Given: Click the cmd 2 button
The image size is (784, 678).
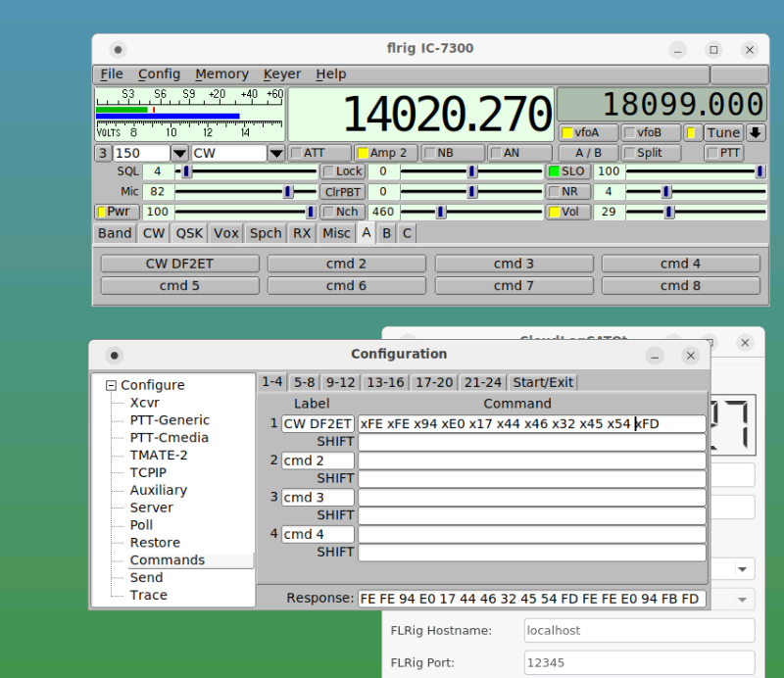Looking at the screenshot, I should click(x=347, y=264).
